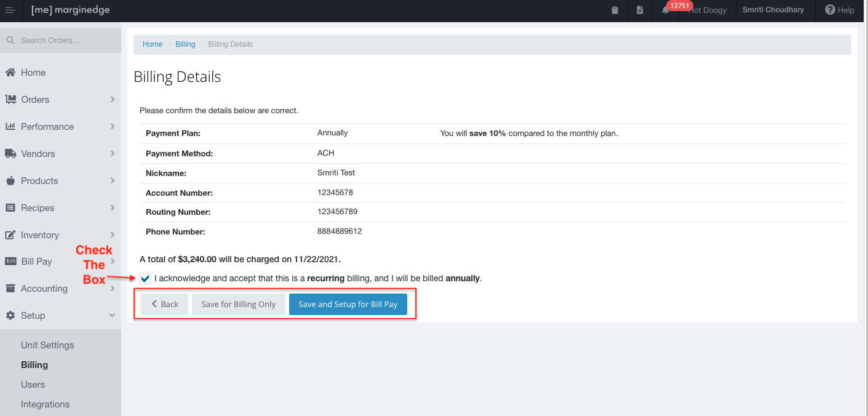Select Unit Settings in sidebar
Viewport: 868px width, 416px height.
tap(47, 345)
